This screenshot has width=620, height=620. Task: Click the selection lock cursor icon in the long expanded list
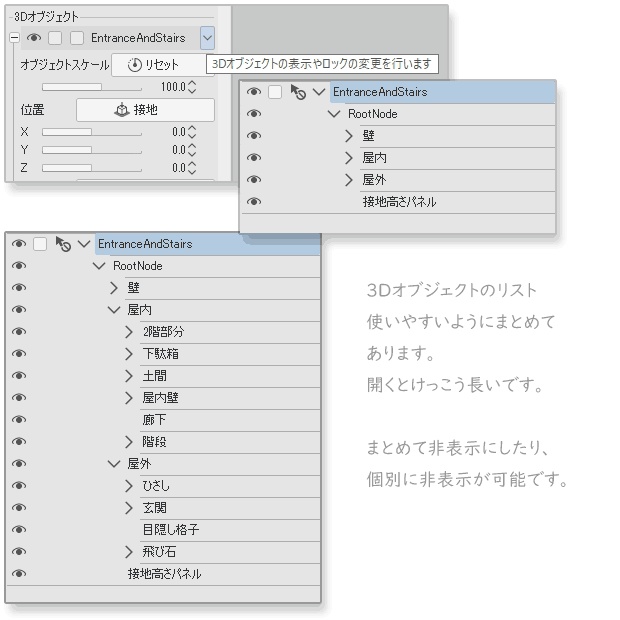click(63, 244)
